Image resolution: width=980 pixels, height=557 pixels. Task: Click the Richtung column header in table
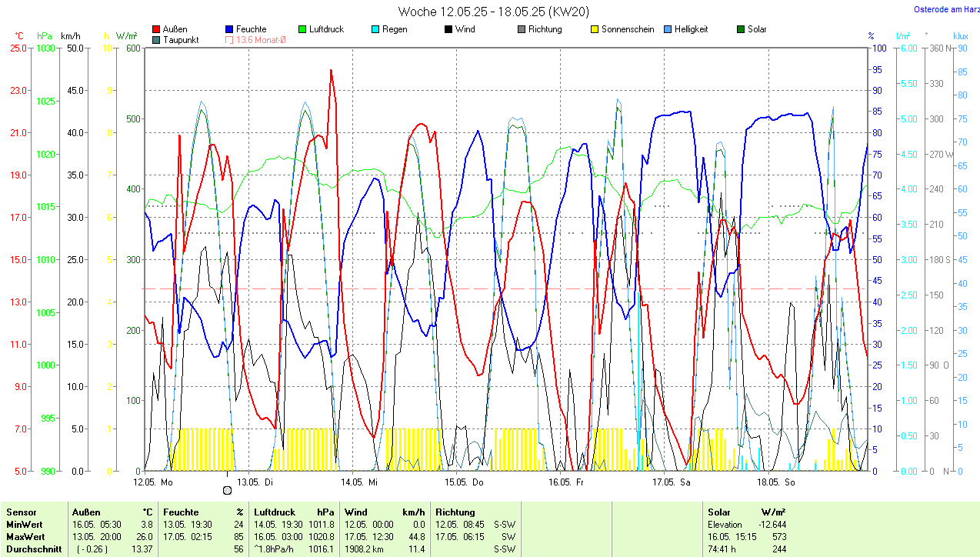(455, 512)
